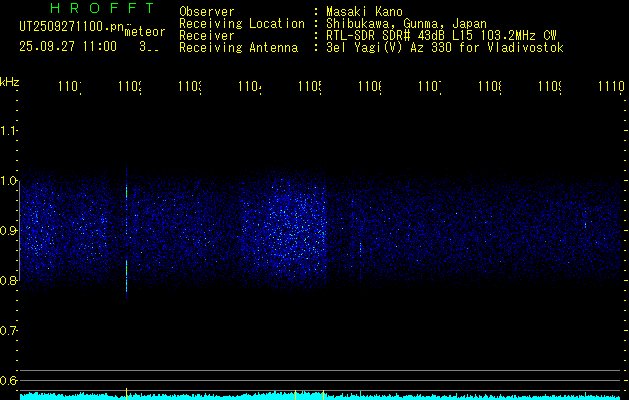Click the 'Receiving Location' label

pyautogui.click(x=242, y=24)
